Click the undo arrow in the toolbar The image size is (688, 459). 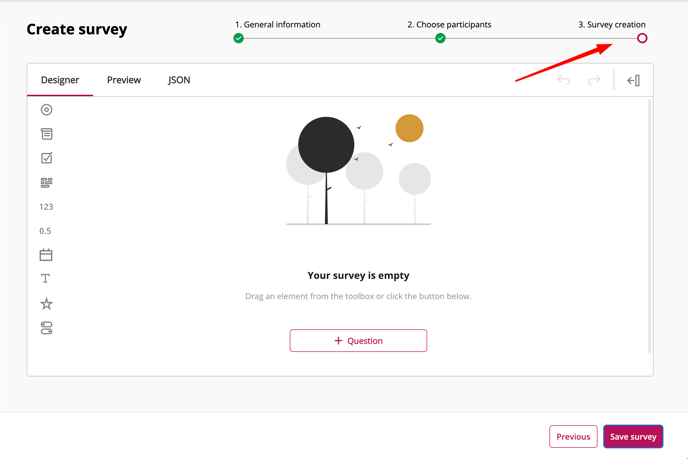[564, 80]
